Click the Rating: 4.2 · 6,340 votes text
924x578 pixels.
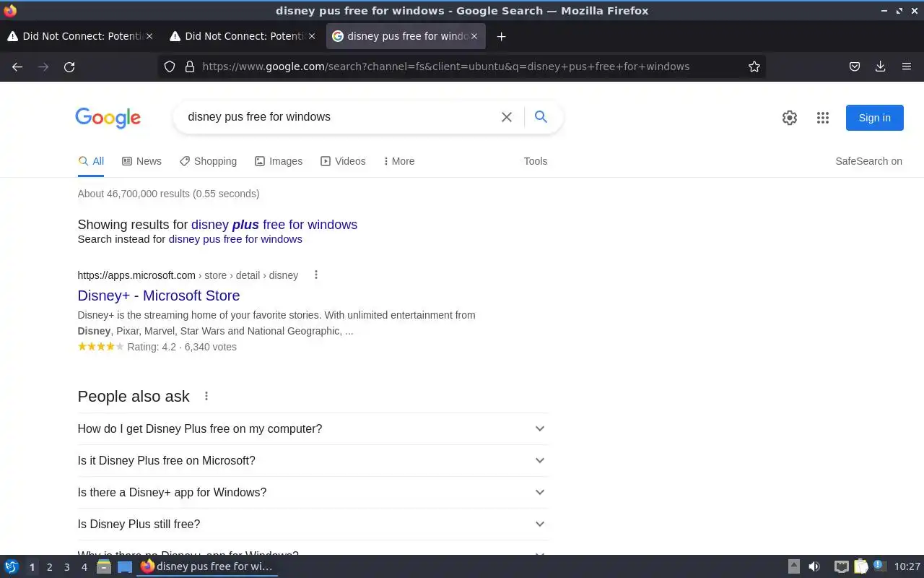tap(182, 347)
